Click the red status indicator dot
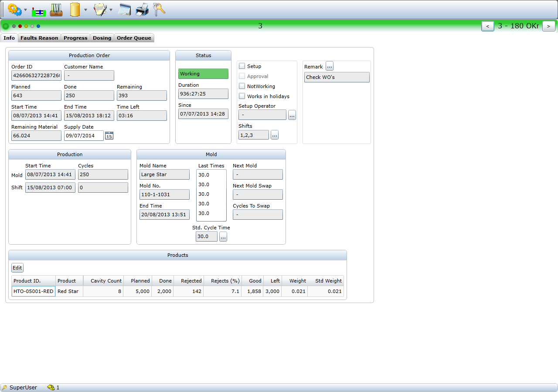558x392 pixels. coord(20,26)
